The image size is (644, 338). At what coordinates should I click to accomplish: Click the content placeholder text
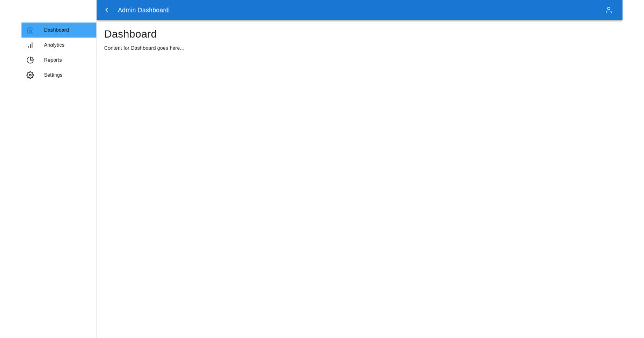click(x=144, y=48)
